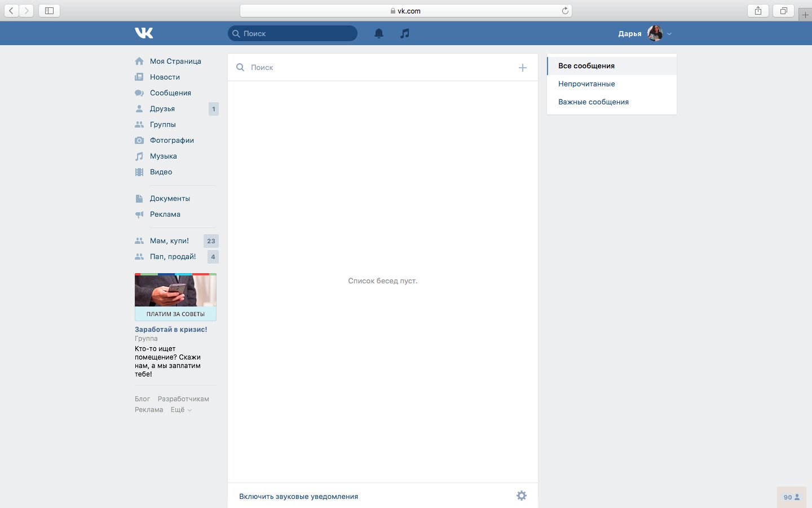Open Реклама in sidebar menu

(165, 214)
